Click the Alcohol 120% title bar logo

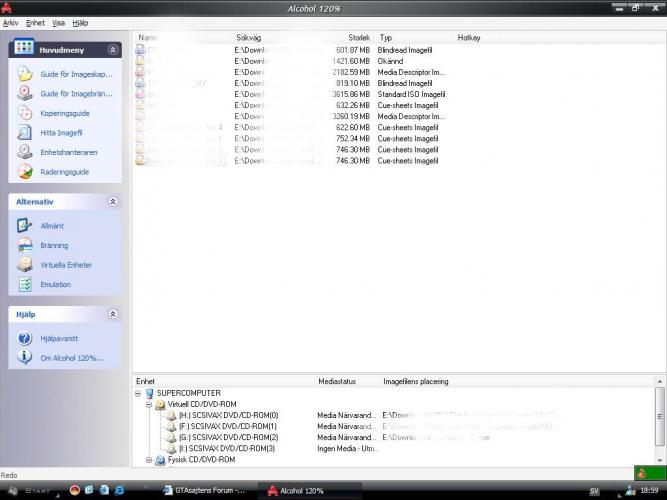6,8
